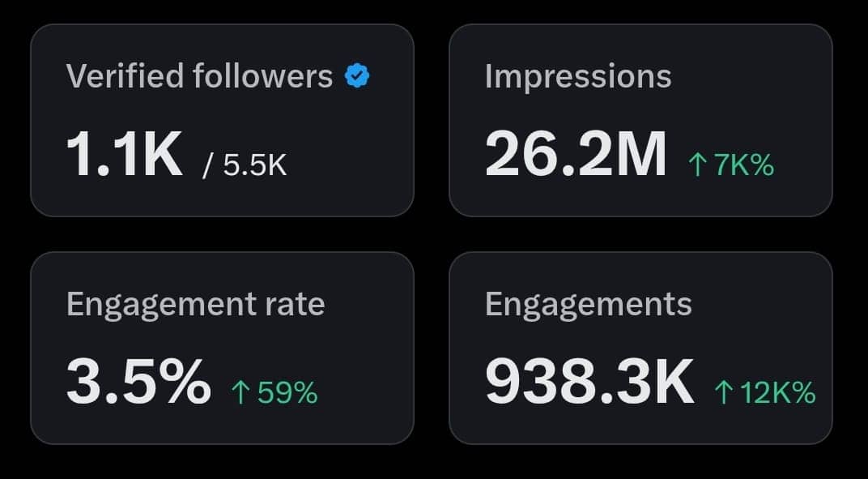Click the 59% engagement rate change
This screenshot has height=479, width=868.
[x=275, y=392]
